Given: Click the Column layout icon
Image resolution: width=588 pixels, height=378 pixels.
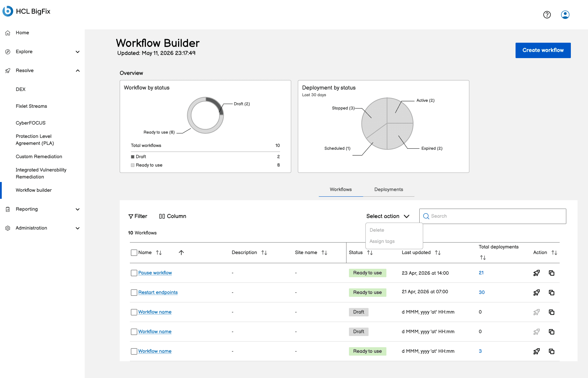Looking at the screenshot, I should pos(162,216).
